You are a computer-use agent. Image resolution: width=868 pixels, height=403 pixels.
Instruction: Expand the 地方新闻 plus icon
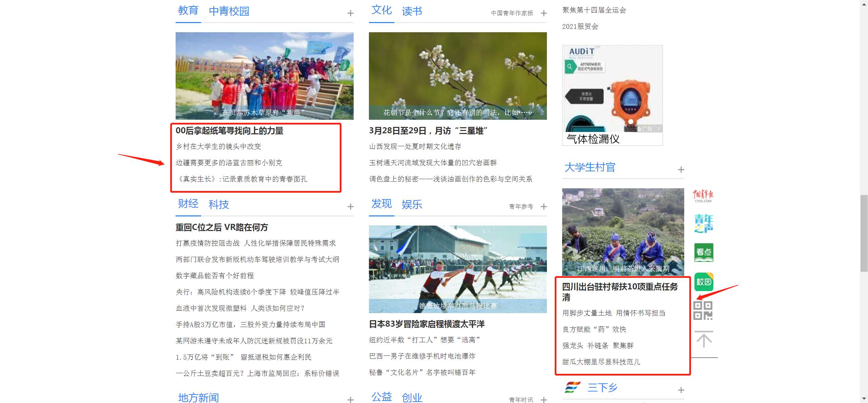(351, 400)
